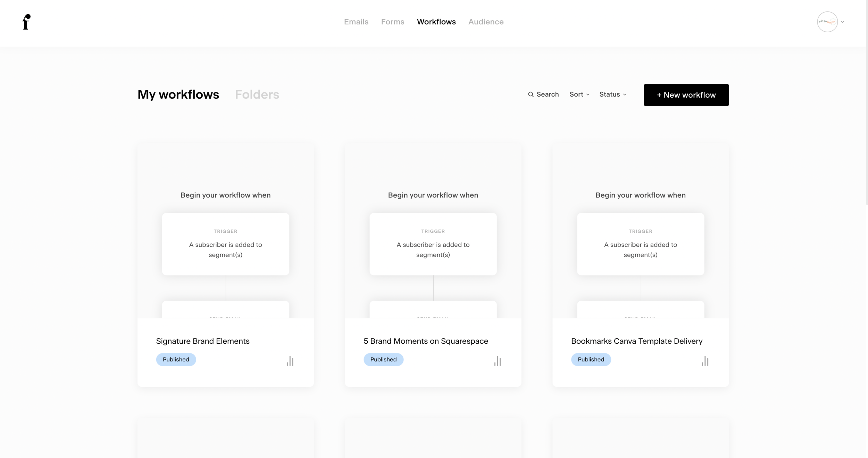Click the search magnifier icon
Viewport: 868px width, 458px height.
[531, 95]
